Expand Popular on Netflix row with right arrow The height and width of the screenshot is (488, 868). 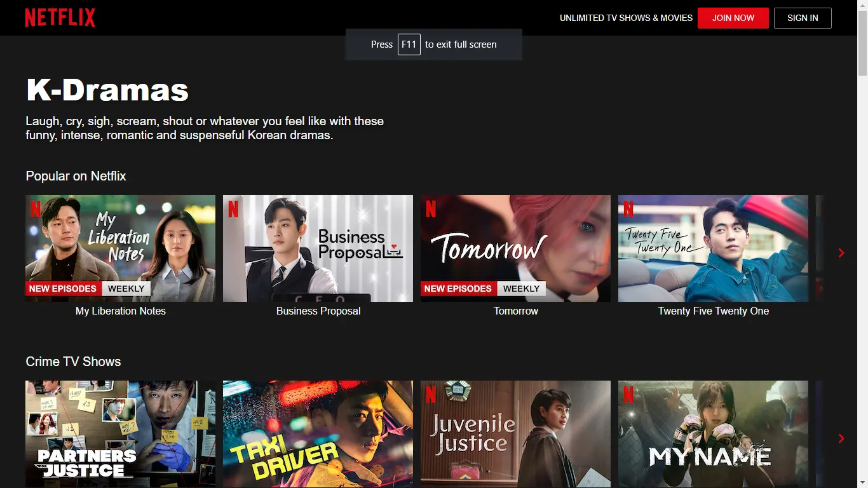841,253
